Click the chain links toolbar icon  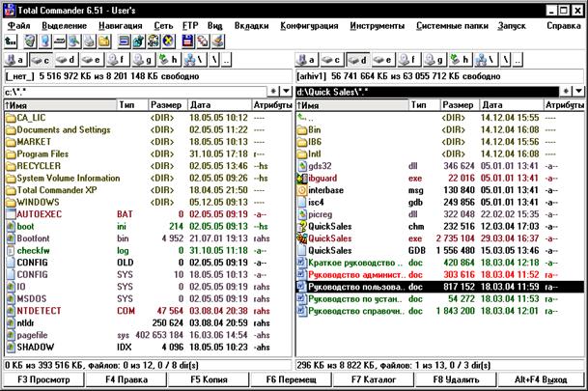[203, 42]
